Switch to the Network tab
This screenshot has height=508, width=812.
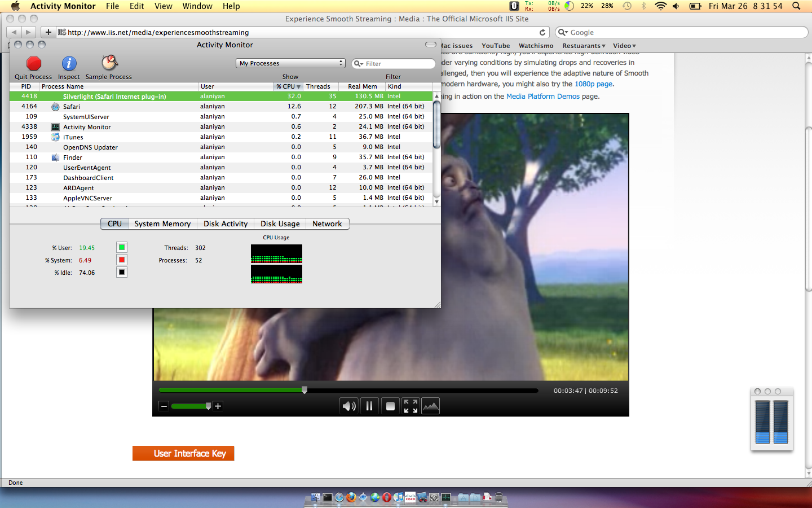[x=327, y=224]
